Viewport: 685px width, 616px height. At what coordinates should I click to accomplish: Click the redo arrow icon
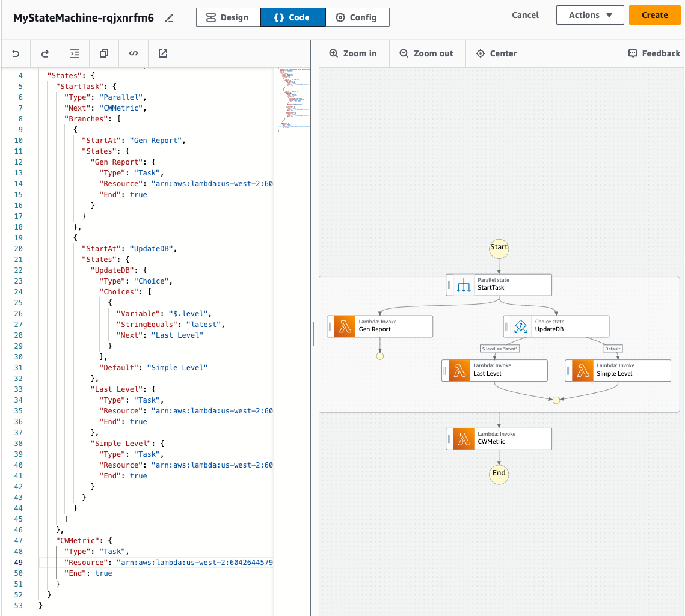pos(45,53)
